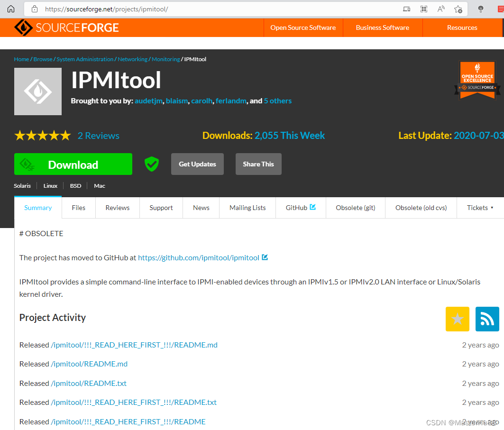Open /ipmitool/README.md release link
This screenshot has width=504, height=430.
(89, 364)
